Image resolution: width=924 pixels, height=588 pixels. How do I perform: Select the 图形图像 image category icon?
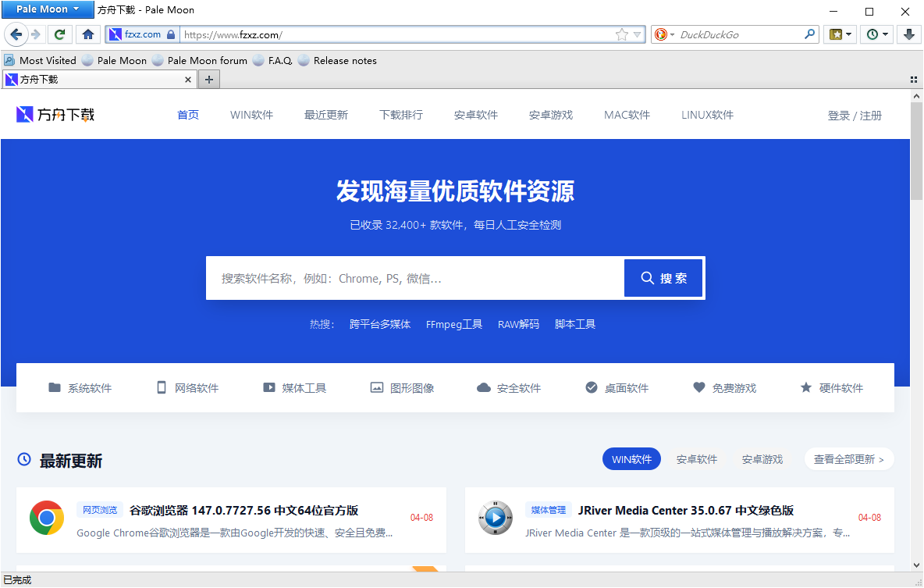[x=375, y=387]
